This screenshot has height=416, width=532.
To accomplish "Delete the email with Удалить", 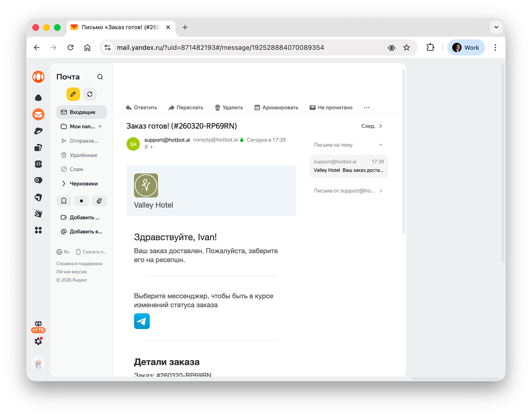I will point(229,108).
